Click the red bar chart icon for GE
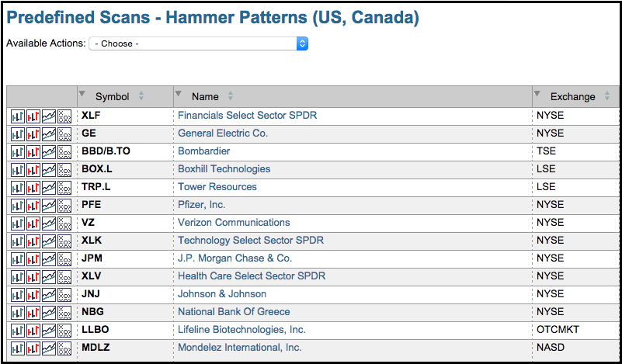 click(33, 133)
